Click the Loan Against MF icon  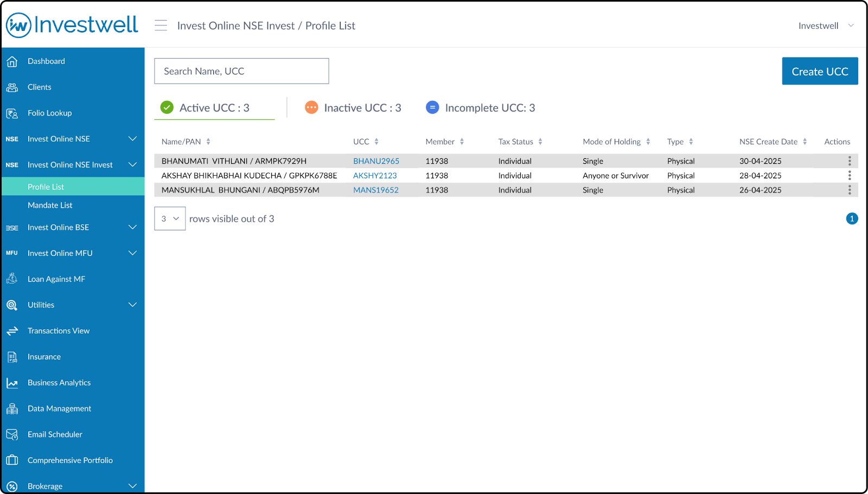coord(12,279)
